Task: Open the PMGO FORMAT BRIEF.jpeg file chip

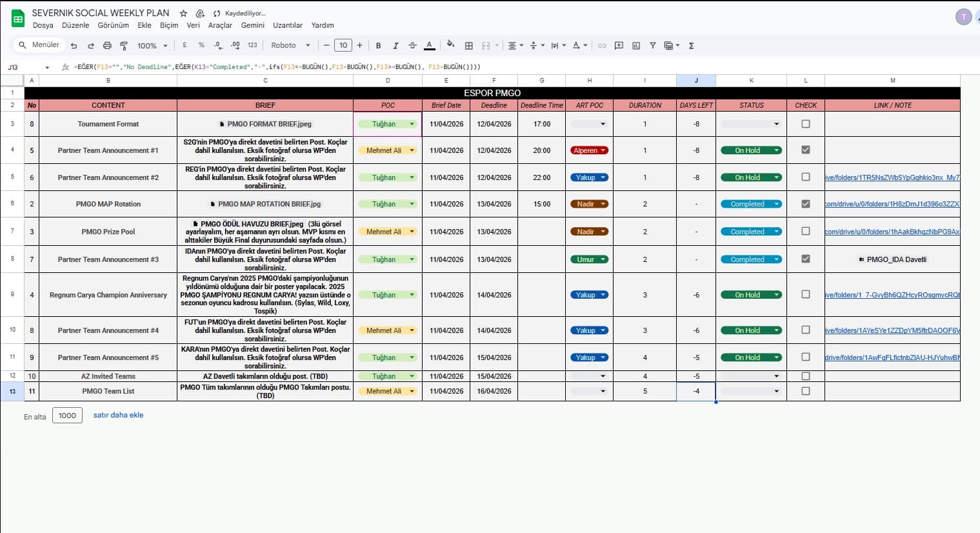Action: point(265,124)
